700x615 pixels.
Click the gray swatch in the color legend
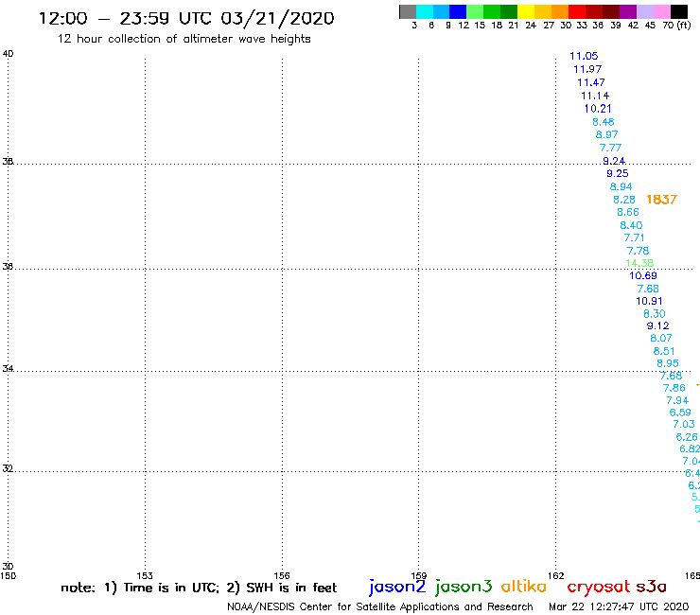[x=408, y=11]
